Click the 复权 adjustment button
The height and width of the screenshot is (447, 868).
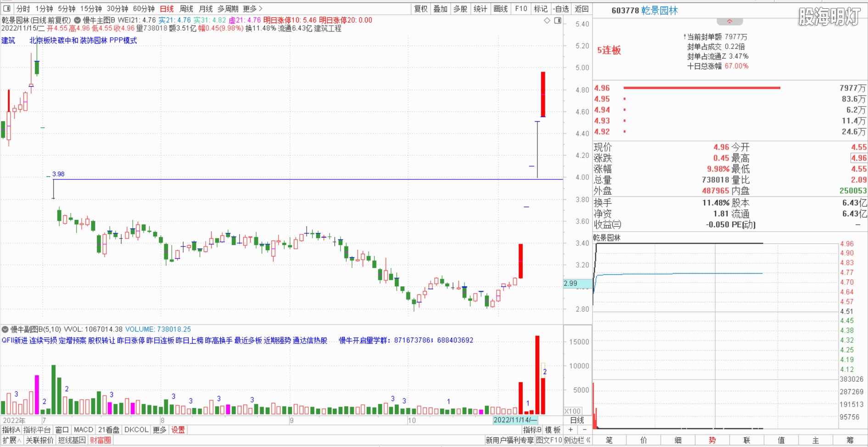(x=421, y=9)
